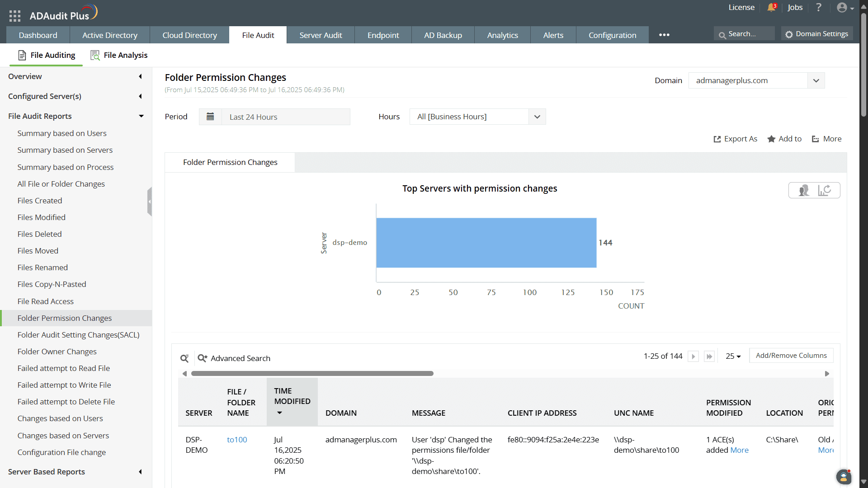868x488 pixels.
Task: Open the help question mark icon
Action: tap(819, 8)
